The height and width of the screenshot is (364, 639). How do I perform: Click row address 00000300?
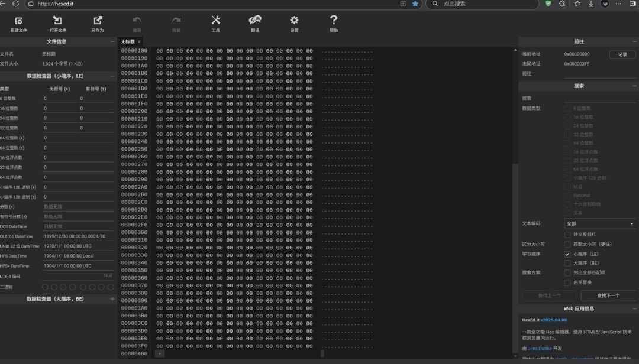134,232
